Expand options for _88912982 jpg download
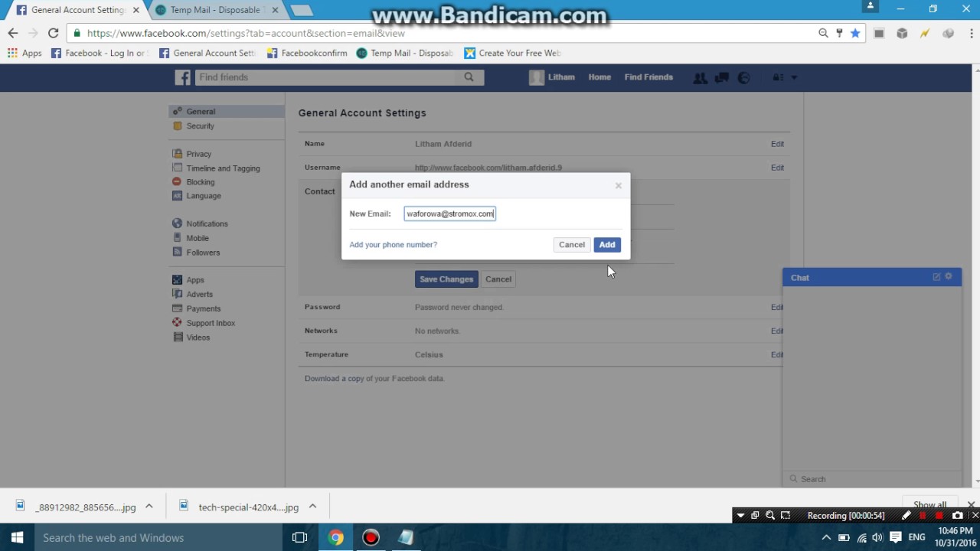Viewport: 980px width, 551px height. pyautogui.click(x=149, y=506)
